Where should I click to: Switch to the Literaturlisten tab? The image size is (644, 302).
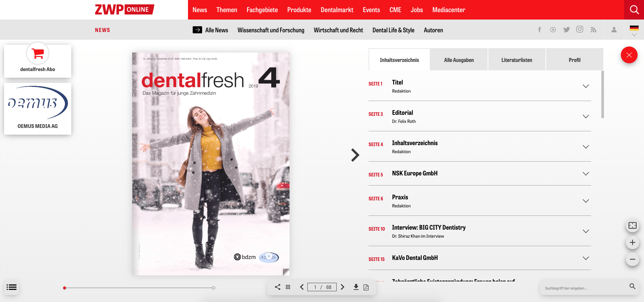[517, 60]
